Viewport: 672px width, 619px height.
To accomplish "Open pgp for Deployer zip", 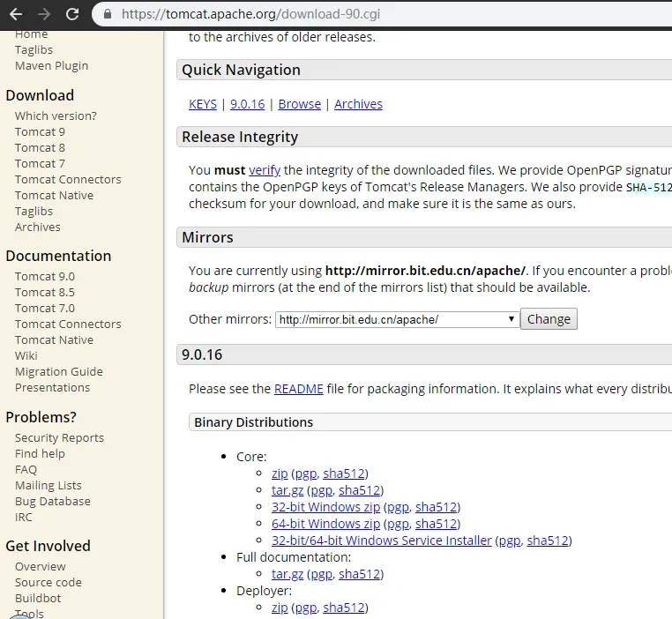I will 306,608.
